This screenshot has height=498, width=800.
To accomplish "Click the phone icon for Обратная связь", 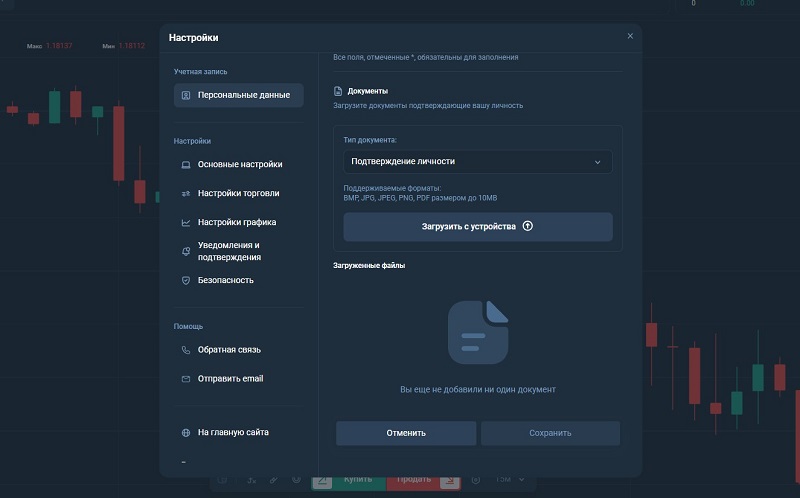I will pyautogui.click(x=186, y=350).
